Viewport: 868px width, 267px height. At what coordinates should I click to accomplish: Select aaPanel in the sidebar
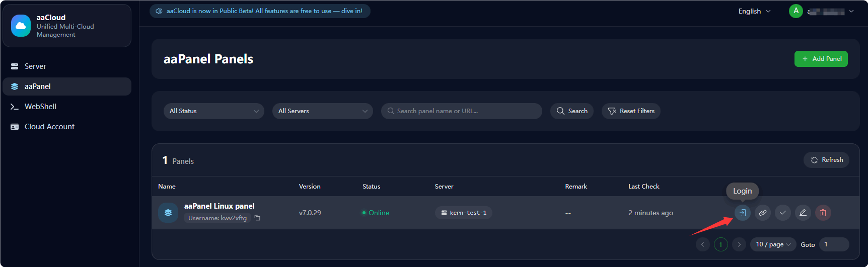(67, 86)
